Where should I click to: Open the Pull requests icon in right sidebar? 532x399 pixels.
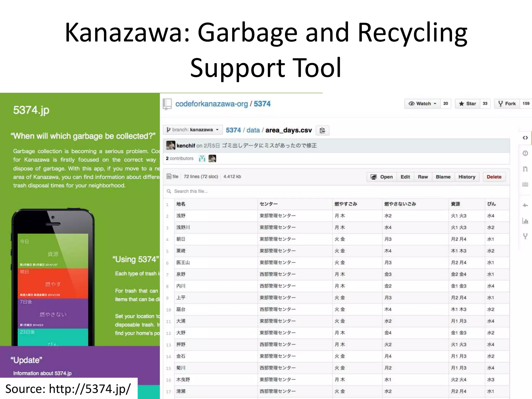[525, 169]
